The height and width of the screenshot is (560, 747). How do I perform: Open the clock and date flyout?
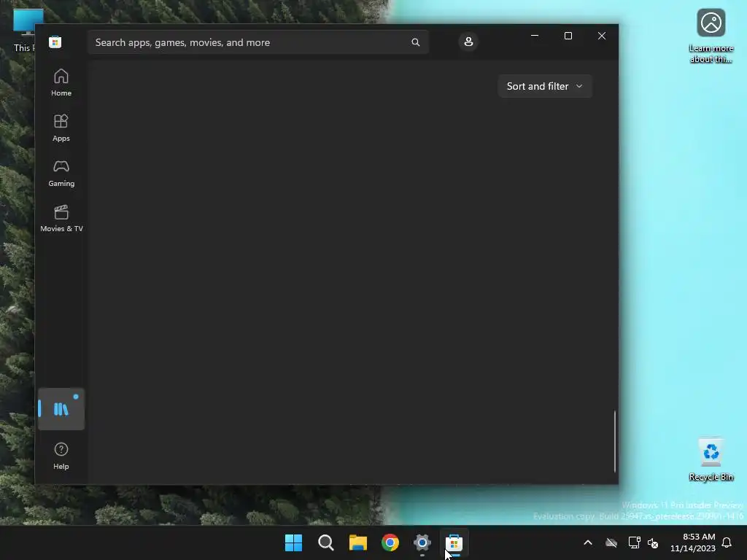coord(693,542)
